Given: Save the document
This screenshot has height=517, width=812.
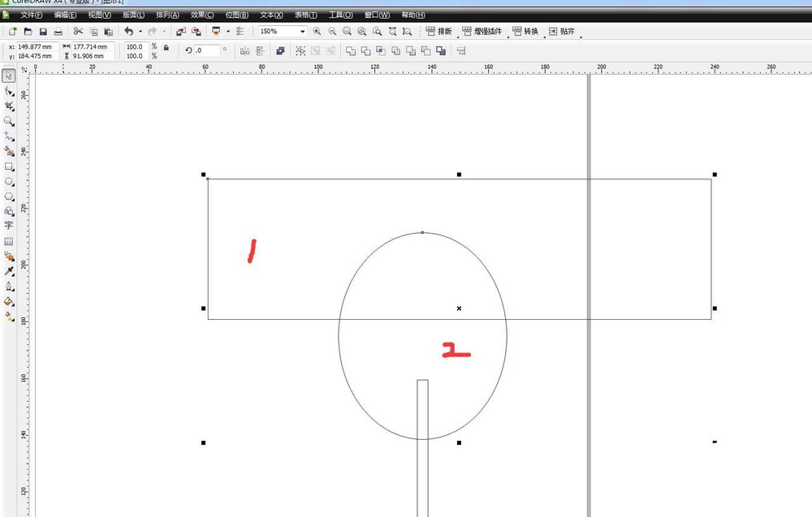Looking at the screenshot, I should pos(43,32).
